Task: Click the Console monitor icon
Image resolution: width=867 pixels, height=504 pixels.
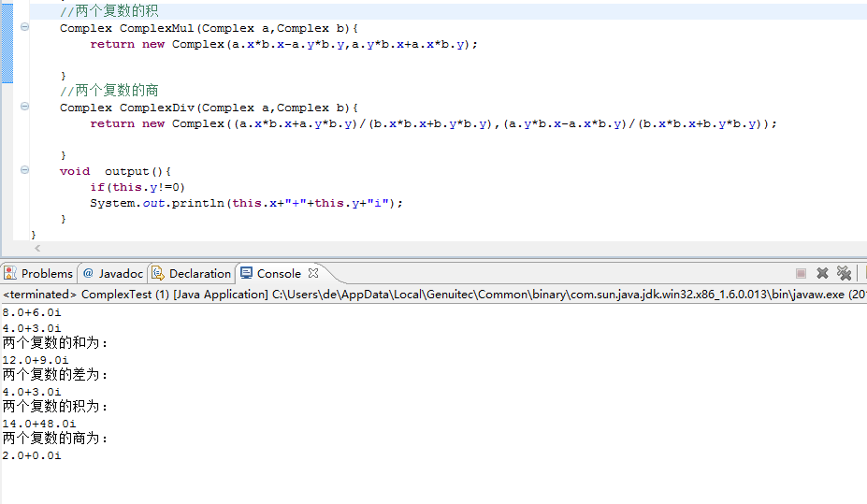Action: coord(247,273)
